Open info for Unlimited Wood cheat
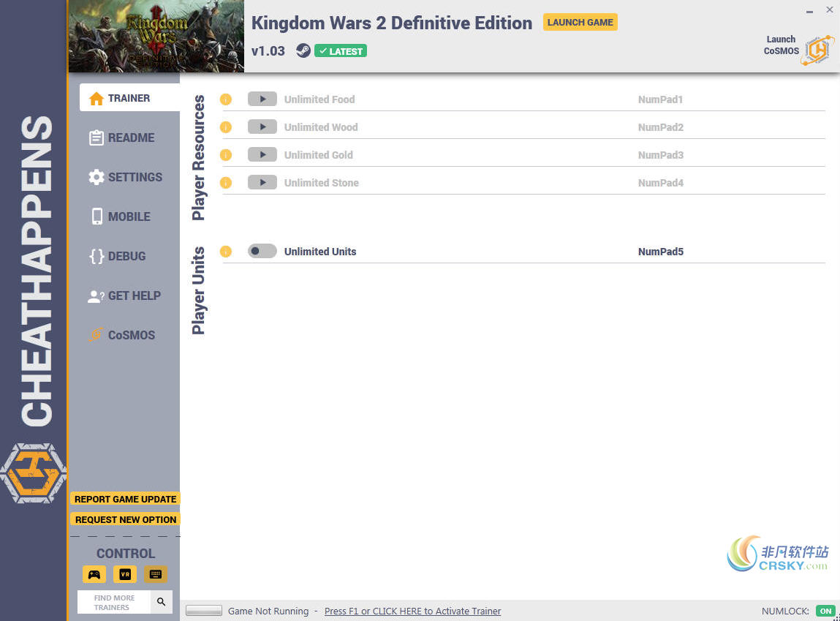The image size is (840, 621). [226, 127]
